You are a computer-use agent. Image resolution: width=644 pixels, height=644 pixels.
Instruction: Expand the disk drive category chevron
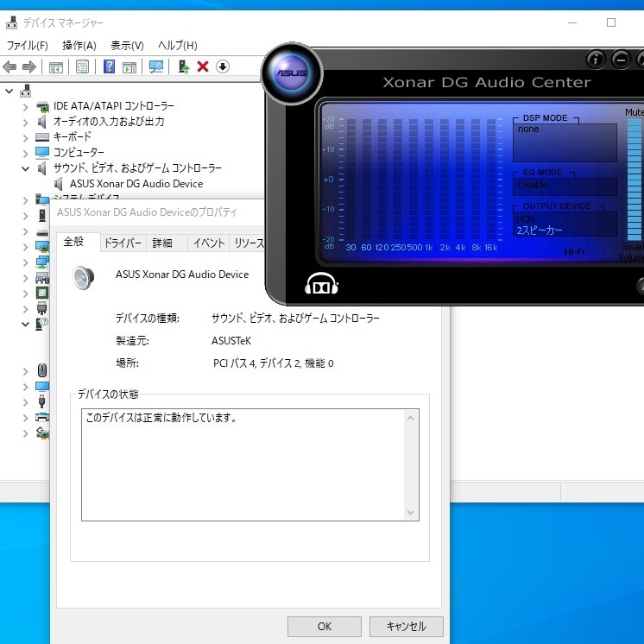click(25, 231)
